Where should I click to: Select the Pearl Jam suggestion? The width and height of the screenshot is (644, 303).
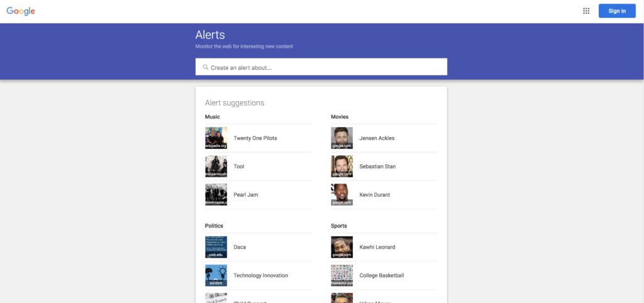click(258, 195)
